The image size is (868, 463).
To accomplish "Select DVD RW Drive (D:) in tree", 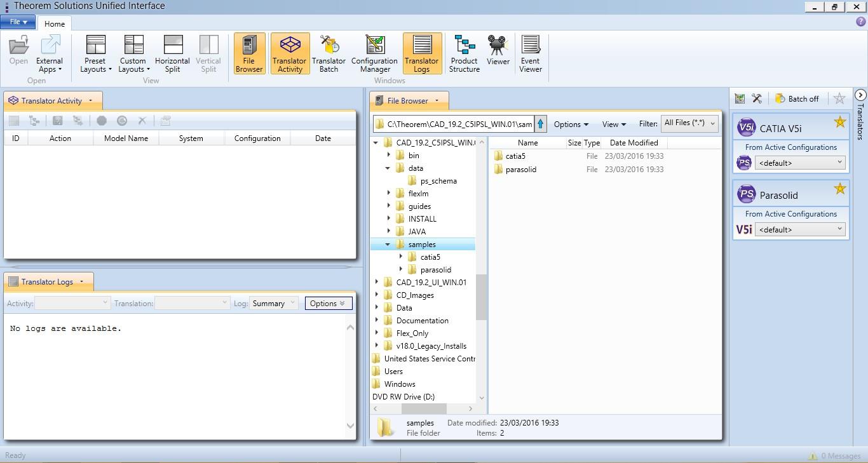I will (x=403, y=397).
